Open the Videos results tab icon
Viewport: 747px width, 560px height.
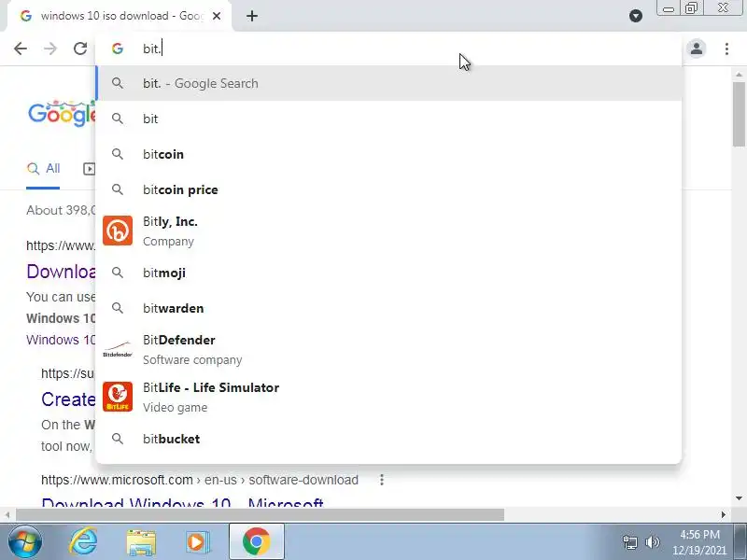[89, 169]
